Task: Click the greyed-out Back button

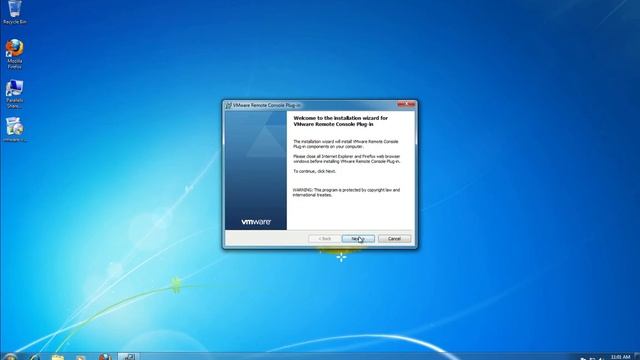Action: [325, 238]
